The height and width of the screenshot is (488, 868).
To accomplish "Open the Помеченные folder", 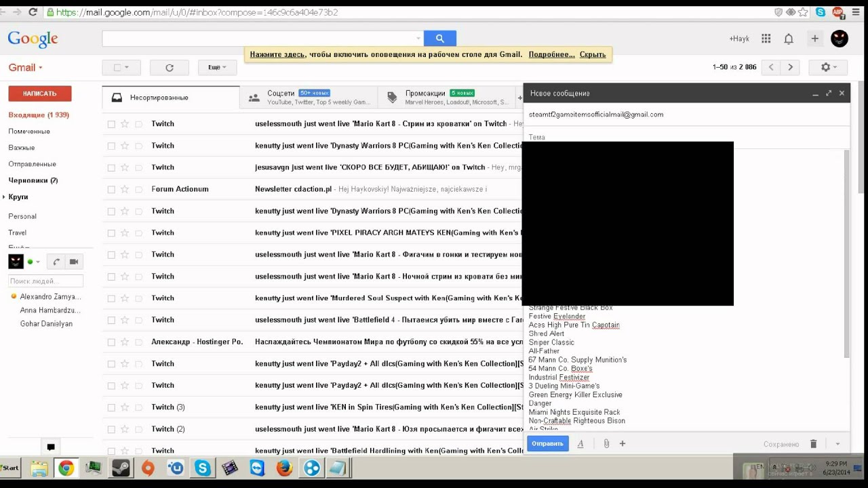I will pos(29,131).
